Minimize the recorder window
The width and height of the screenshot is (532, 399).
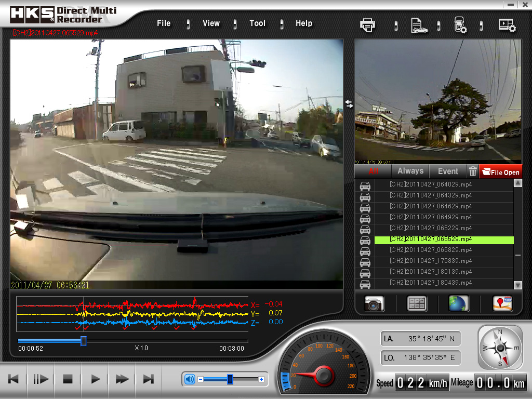(511, 5)
